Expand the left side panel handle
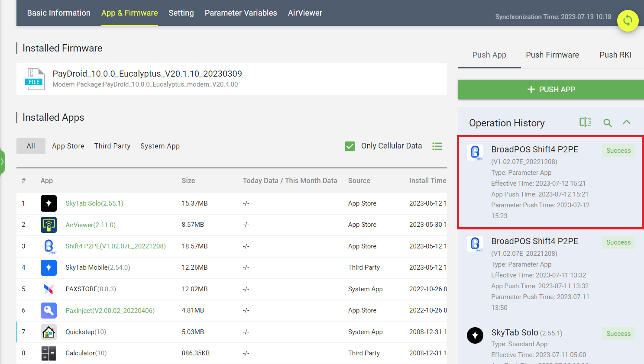Image resolution: width=644 pixels, height=364 pixels. tap(3, 162)
